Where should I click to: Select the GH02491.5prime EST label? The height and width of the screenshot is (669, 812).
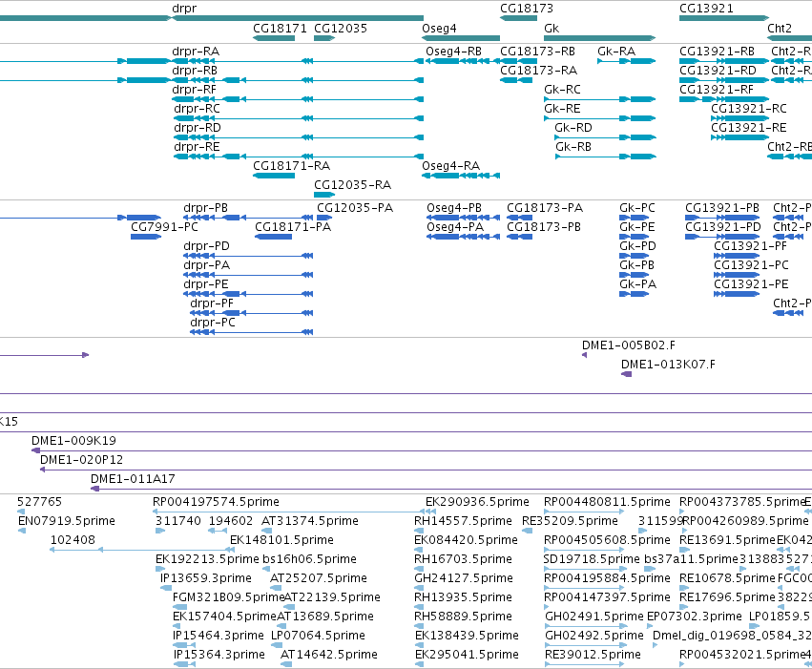tap(594, 617)
